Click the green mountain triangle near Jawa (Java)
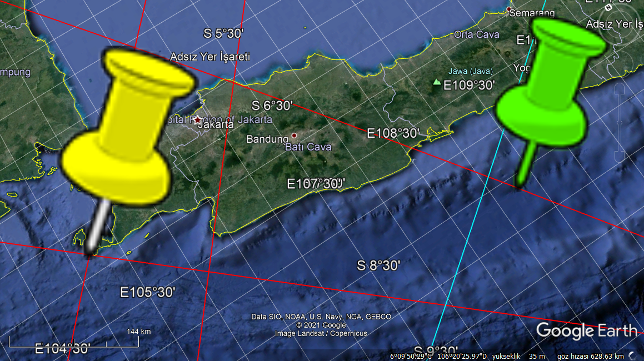This screenshot has width=644, height=361. [437, 82]
